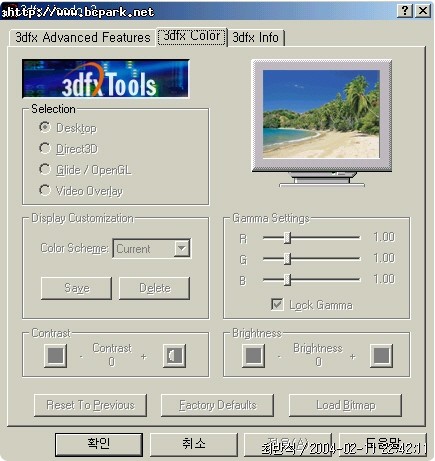The image size is (435, 461).
Task: Click the B gamma slider handle
Action: [288, 280]
